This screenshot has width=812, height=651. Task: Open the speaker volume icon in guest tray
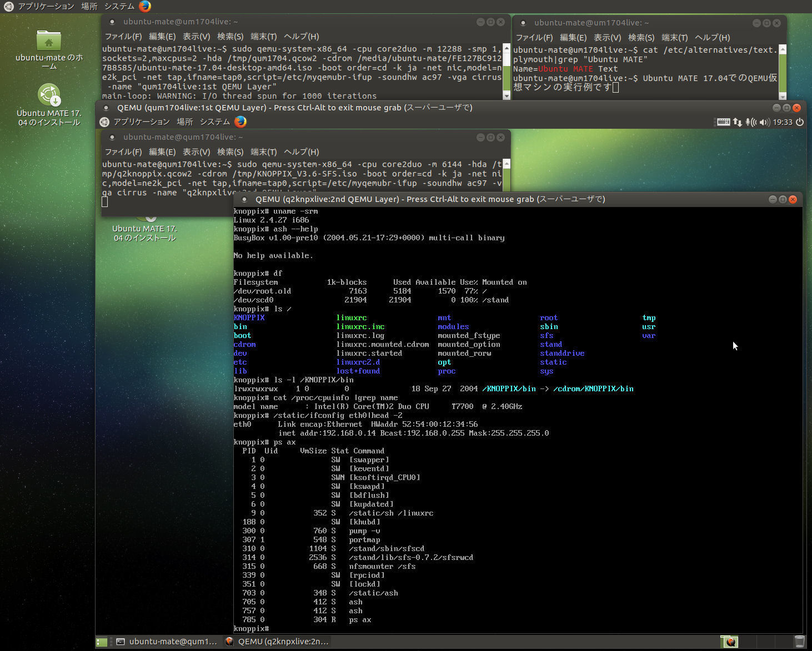click(x=764, y=122)
